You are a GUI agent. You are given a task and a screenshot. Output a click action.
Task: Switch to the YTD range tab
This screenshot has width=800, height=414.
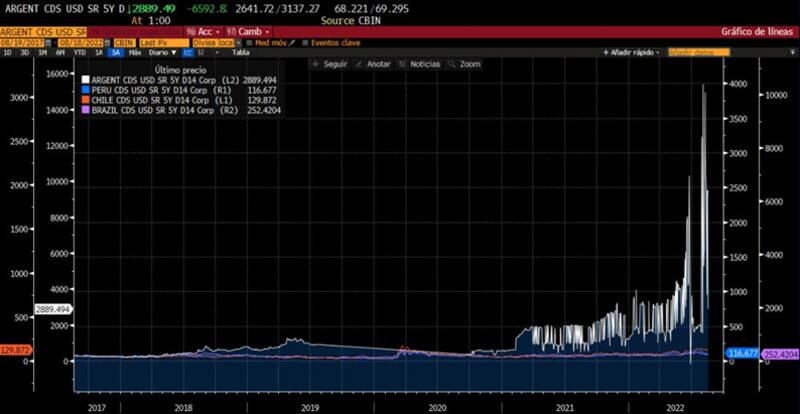(x=79, y=52)
